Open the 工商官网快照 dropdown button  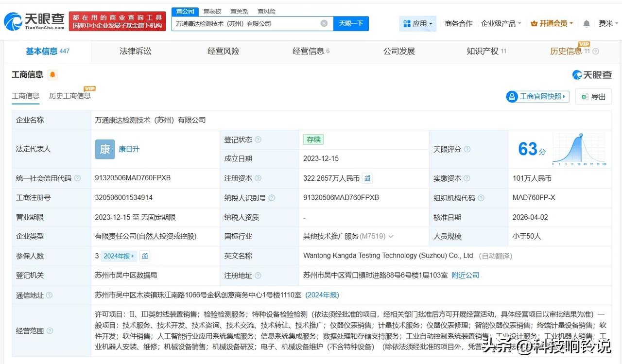(x=537, y=97)
